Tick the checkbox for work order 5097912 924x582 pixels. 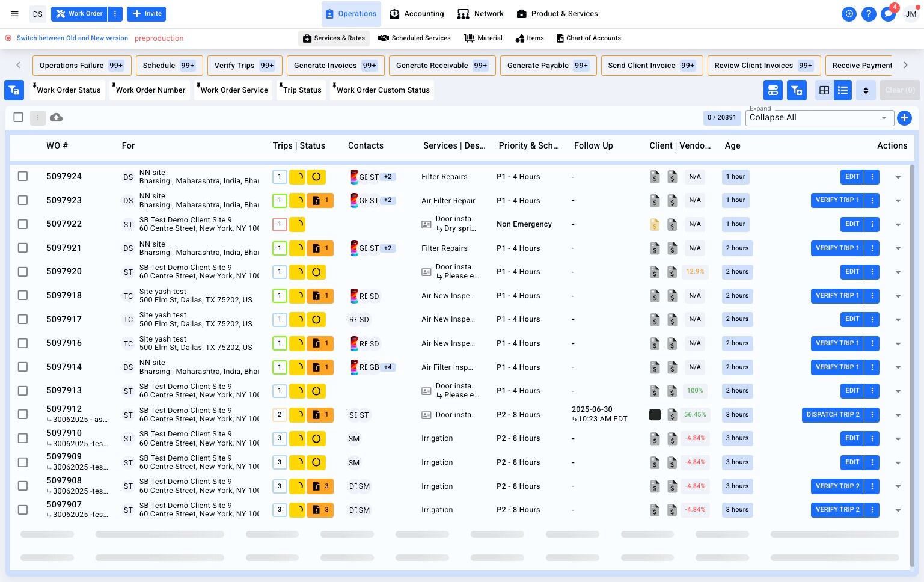click(x=23, y=414)
